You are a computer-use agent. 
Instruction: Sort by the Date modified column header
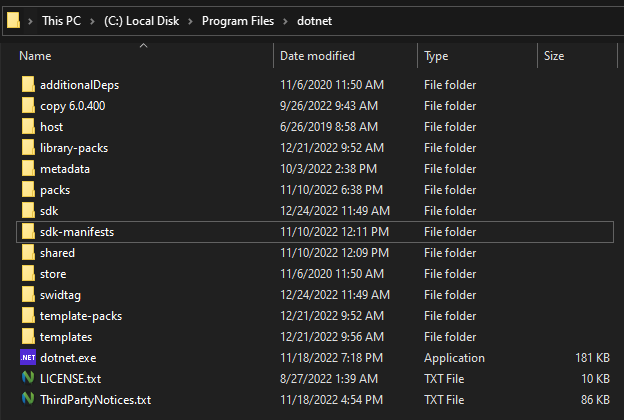(317, 56)
